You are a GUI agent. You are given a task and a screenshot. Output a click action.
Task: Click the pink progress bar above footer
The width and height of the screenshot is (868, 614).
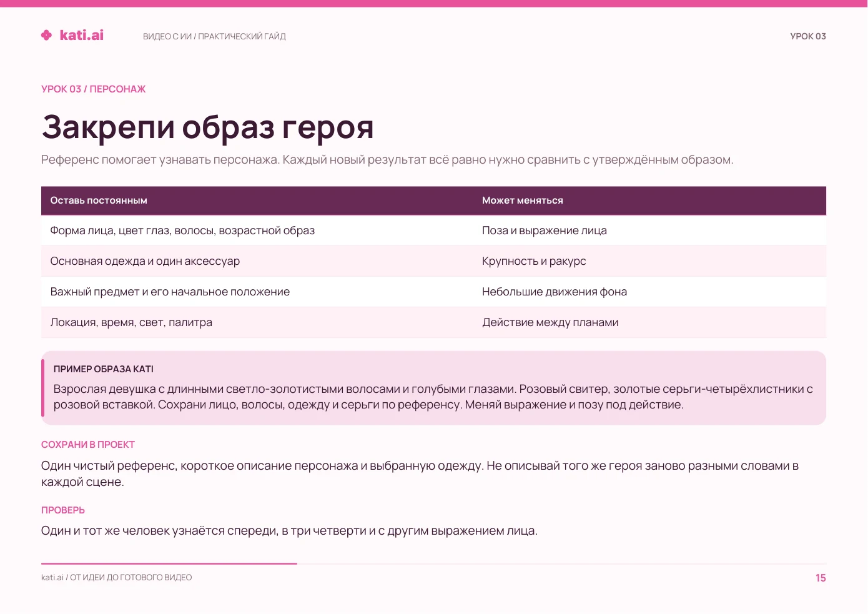point(169,563)
